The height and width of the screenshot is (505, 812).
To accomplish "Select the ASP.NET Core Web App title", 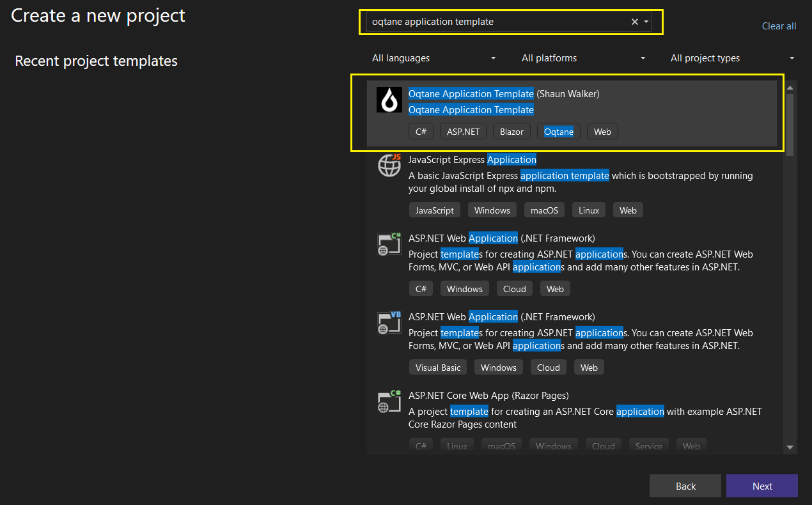I will [488, 395].
